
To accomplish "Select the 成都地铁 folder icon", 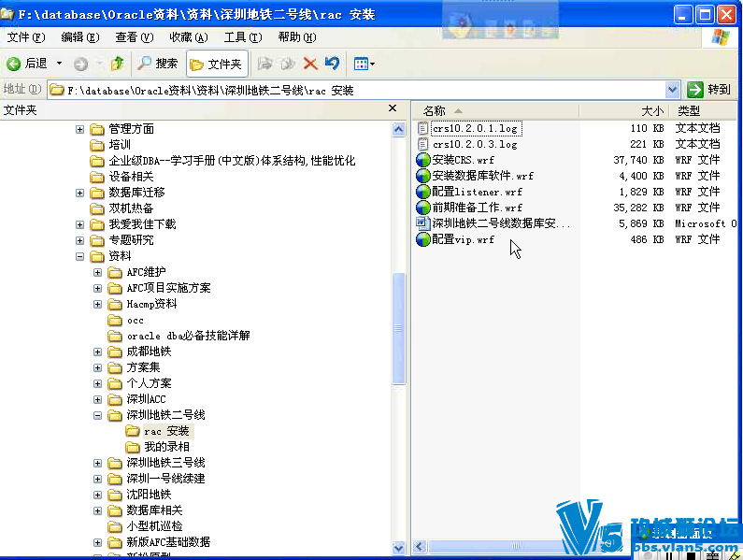I will (115, 352).
